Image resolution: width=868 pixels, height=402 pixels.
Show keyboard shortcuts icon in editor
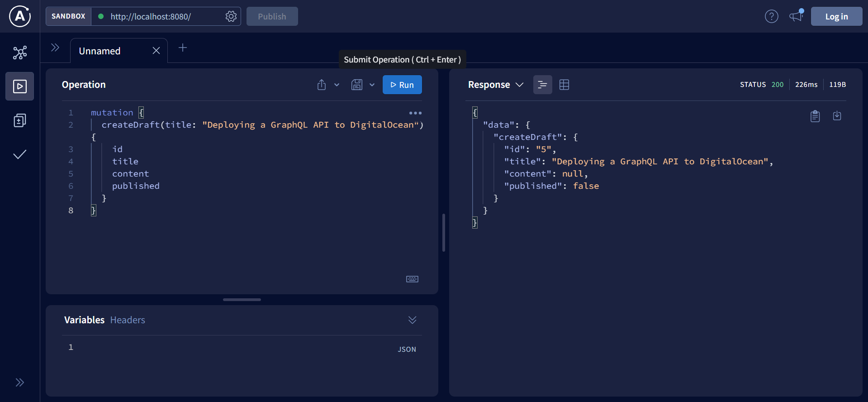[x=412, y=279]
